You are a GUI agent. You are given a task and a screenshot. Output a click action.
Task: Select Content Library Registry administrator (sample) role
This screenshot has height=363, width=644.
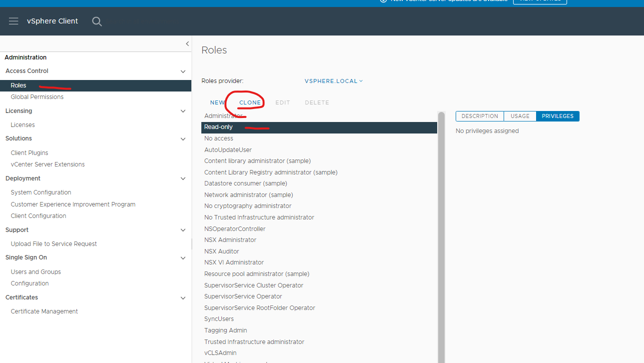point(319,172)
